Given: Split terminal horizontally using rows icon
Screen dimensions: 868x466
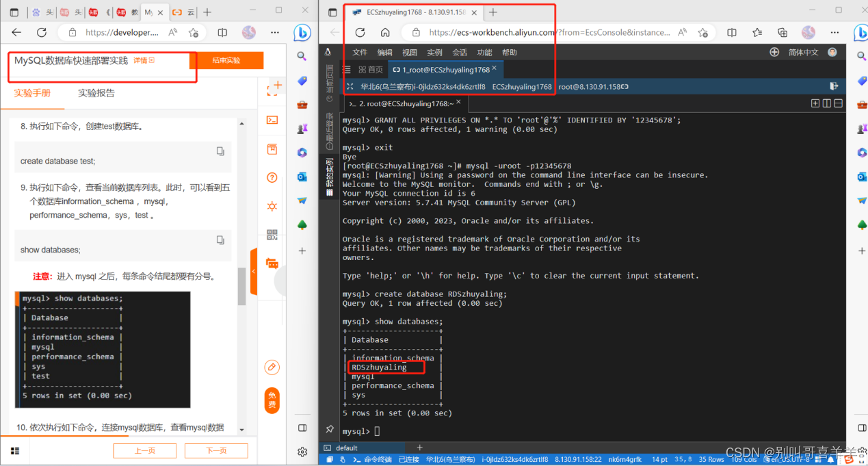Looking at the screenshot, I should pos(838,103).
